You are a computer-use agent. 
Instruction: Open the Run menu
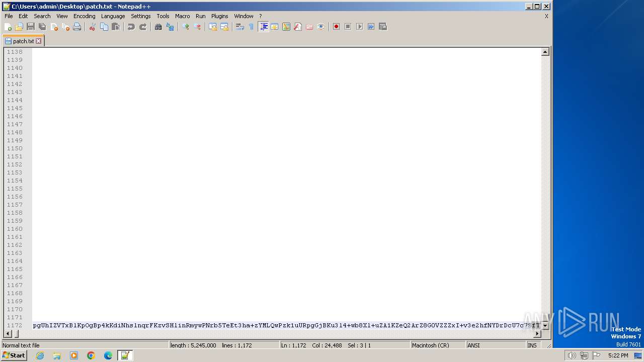point(201,16)
